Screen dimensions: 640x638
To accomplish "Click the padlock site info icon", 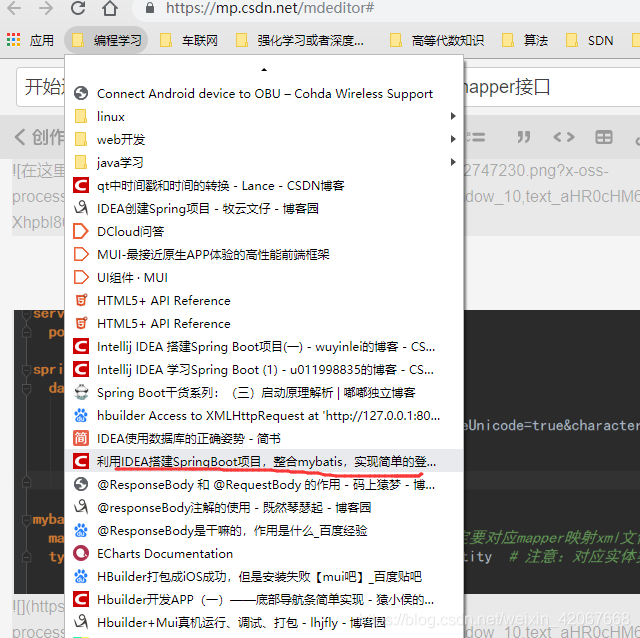I will [150, 8].
